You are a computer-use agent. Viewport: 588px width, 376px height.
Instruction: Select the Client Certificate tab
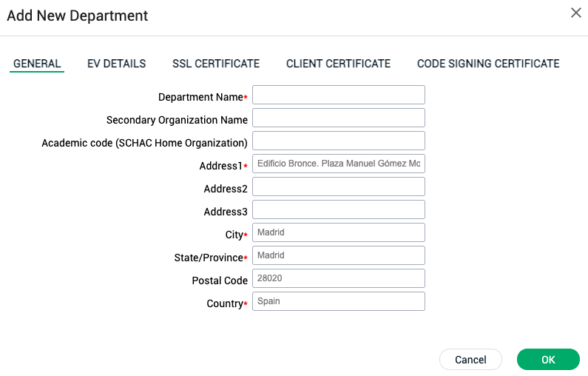(338, 64)
